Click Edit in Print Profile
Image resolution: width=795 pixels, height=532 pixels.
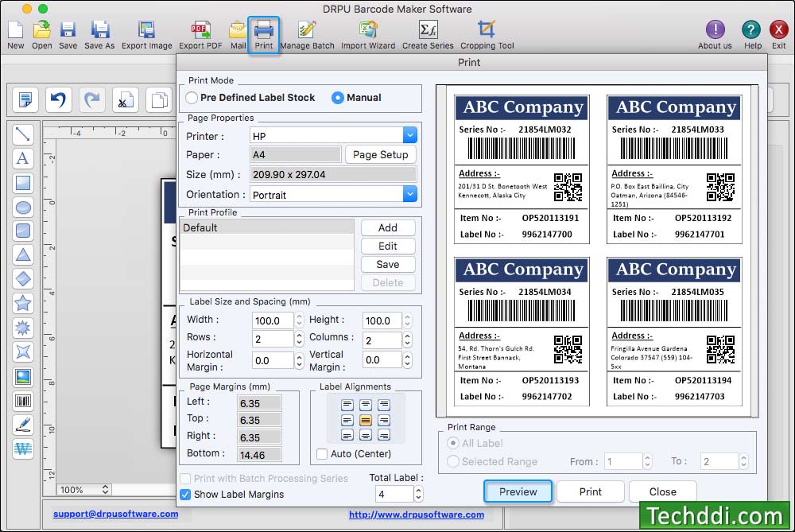click(x=388, y=246)
